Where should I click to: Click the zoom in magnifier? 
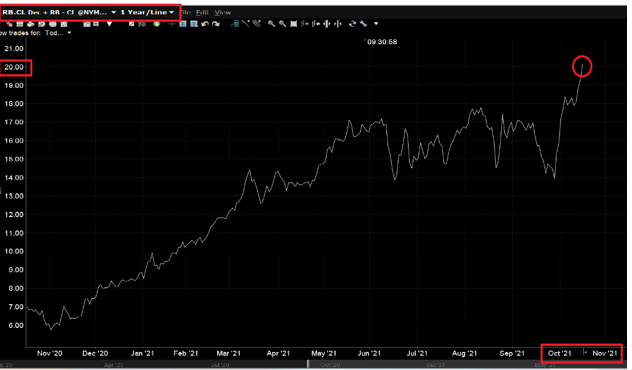[271, 24]
